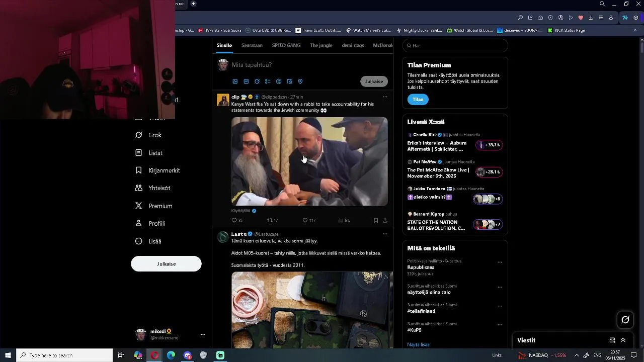Open Listat in the sidebar
The image size is (644, 362).
(x=149, y=153)
